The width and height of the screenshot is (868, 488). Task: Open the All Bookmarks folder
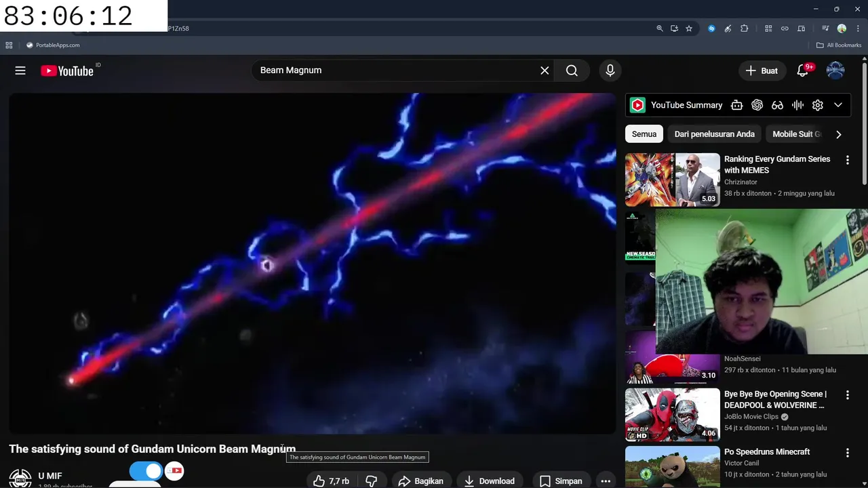pos(839,45)
